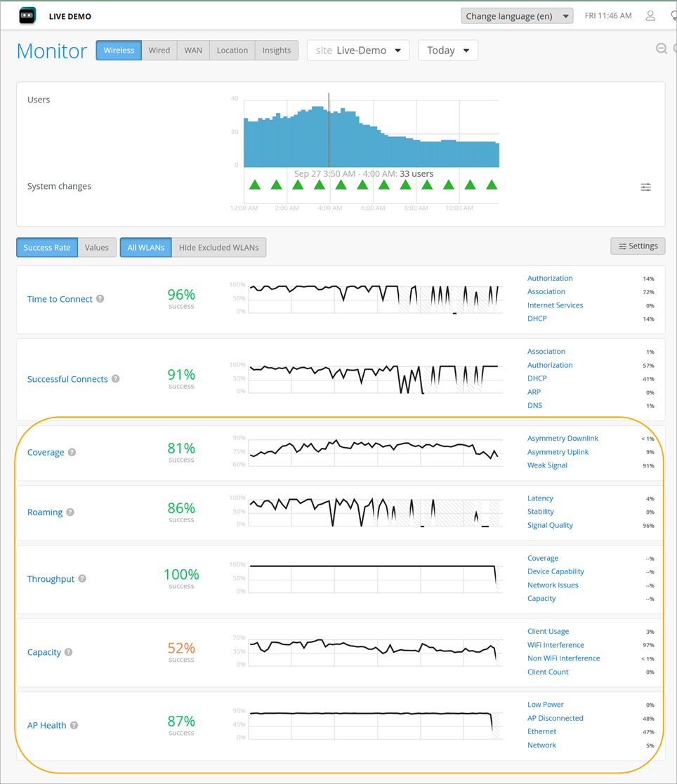677x784 pixels.
Task: Click the Capacity trend line chart
Action: [x=375, y=651]
